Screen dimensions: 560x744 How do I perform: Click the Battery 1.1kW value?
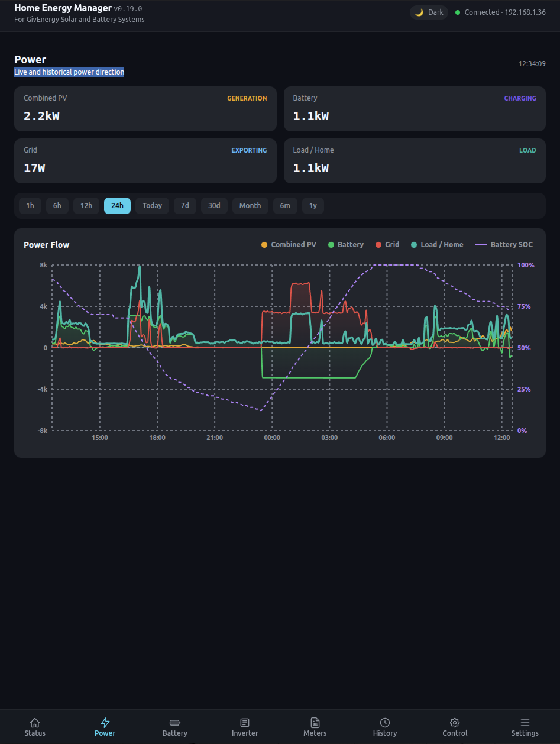click(x=311, y=116)
